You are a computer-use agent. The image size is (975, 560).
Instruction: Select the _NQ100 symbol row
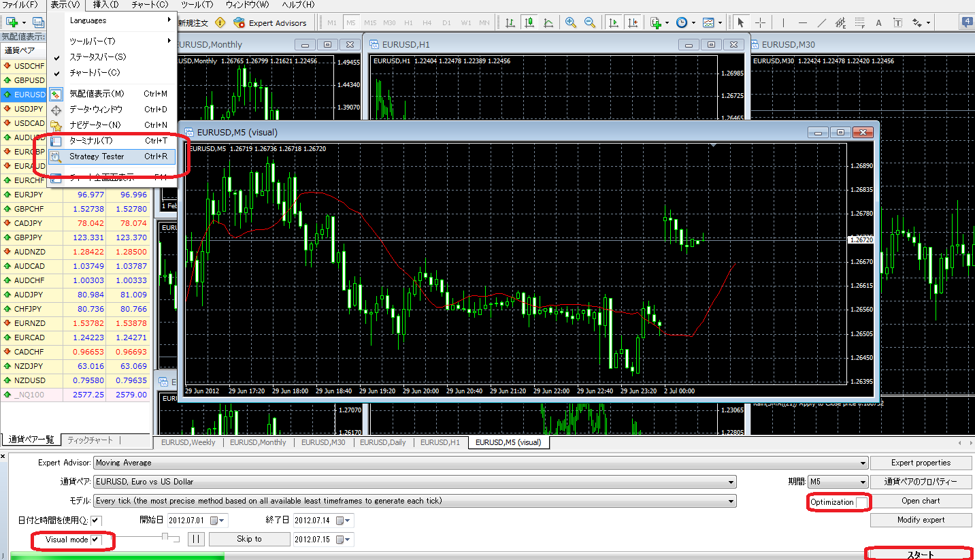point(75,395)
